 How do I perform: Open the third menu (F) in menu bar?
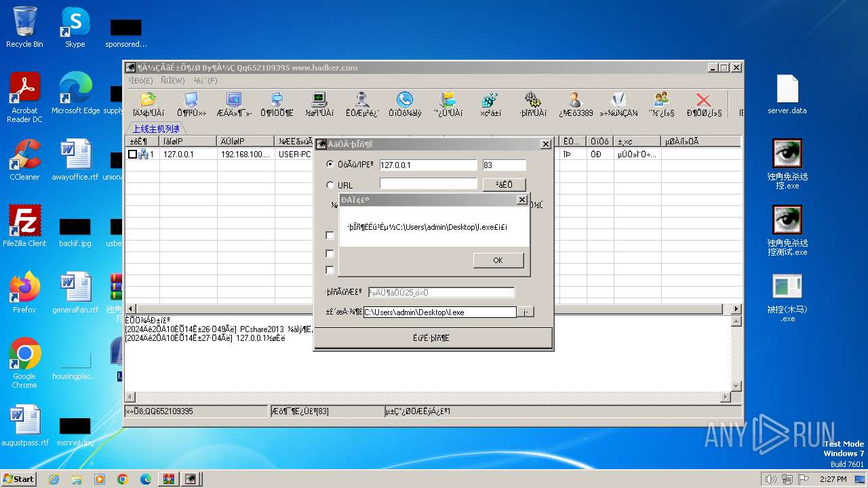(x=205, y=81)
